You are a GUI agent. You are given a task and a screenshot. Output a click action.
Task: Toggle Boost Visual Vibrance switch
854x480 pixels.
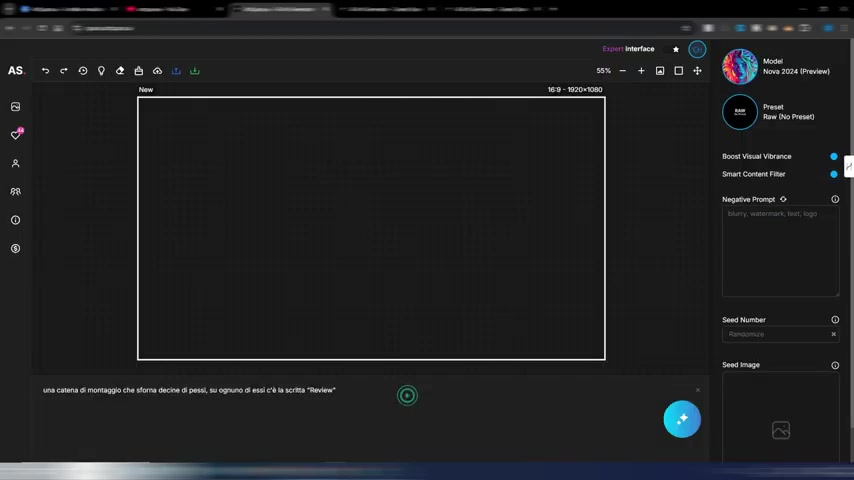click(x=834, y=156)
